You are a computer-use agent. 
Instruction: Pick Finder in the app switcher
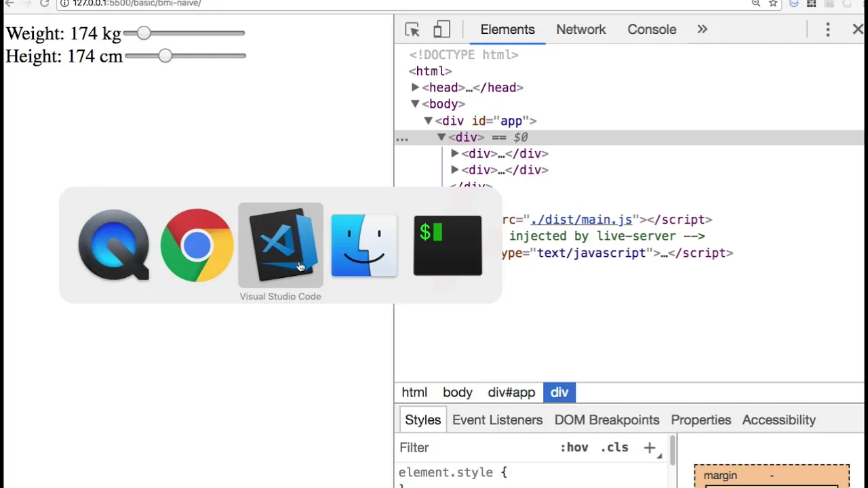coord(364,245)
